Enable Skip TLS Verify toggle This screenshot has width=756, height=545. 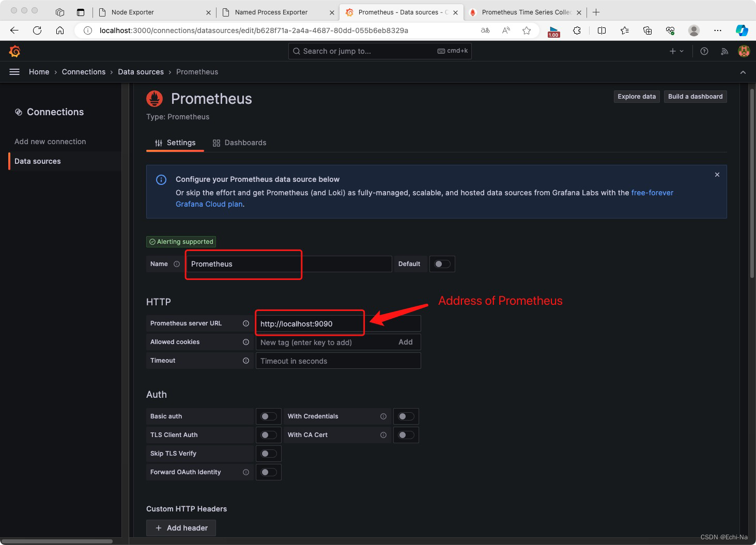pyautogui.click(x=269, y=454)
